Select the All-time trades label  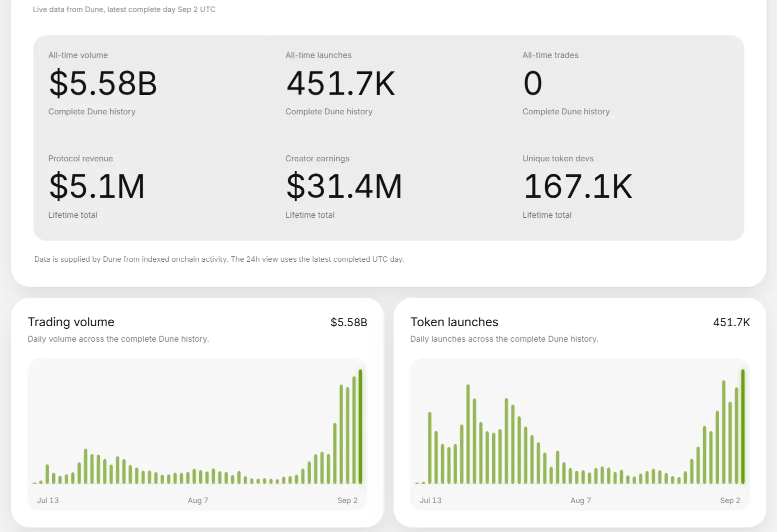[550, 55]
